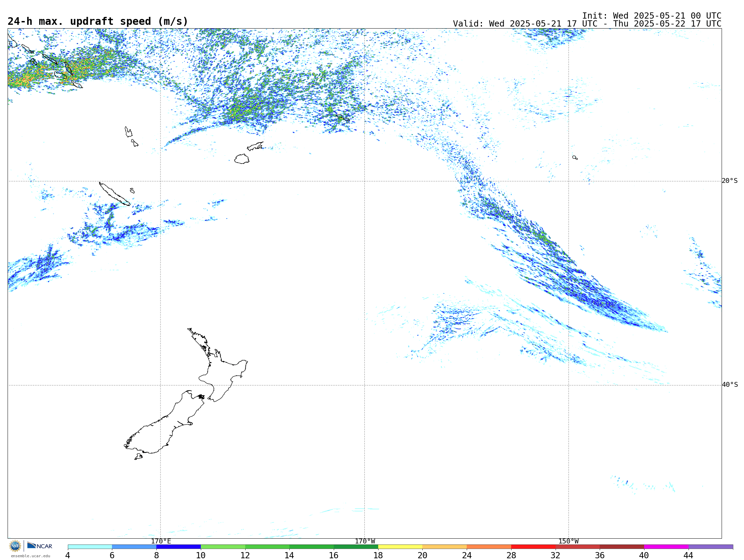Click the light cyan 4-6 color swatch
744x560 pixels.
coord(90,547)
